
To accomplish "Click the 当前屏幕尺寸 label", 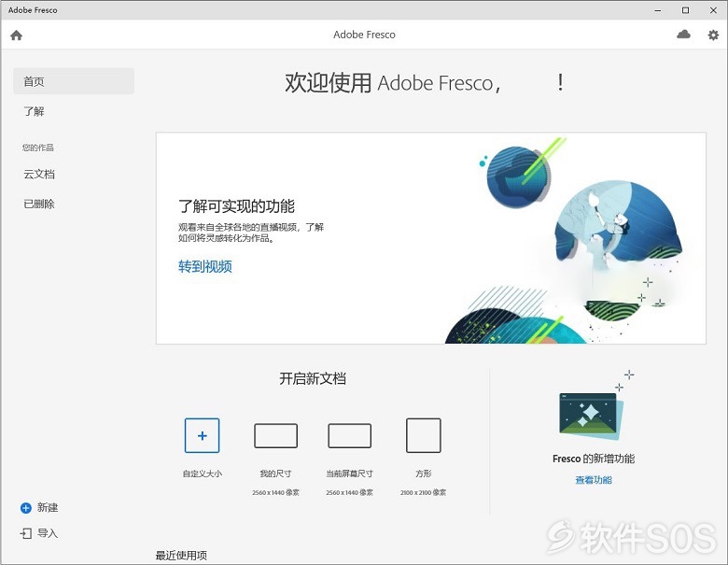I will (x=350, y=473).
